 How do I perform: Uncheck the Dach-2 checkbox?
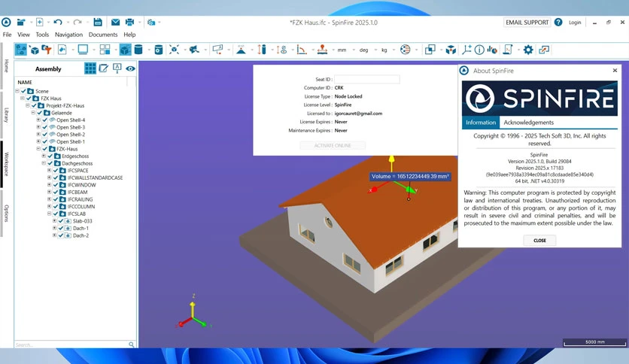61,235
